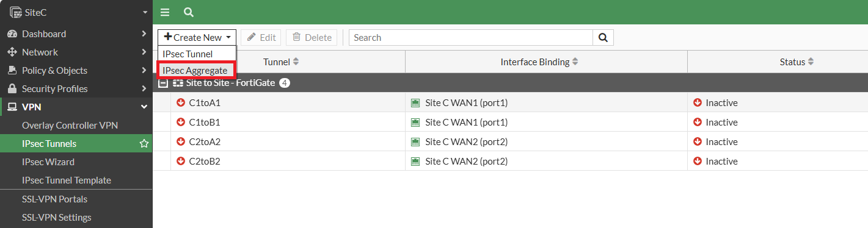Viewport: 868px width, 228px height.
Task: Click the SiteC device icon in the sidebar header
Action: (15, 12)
